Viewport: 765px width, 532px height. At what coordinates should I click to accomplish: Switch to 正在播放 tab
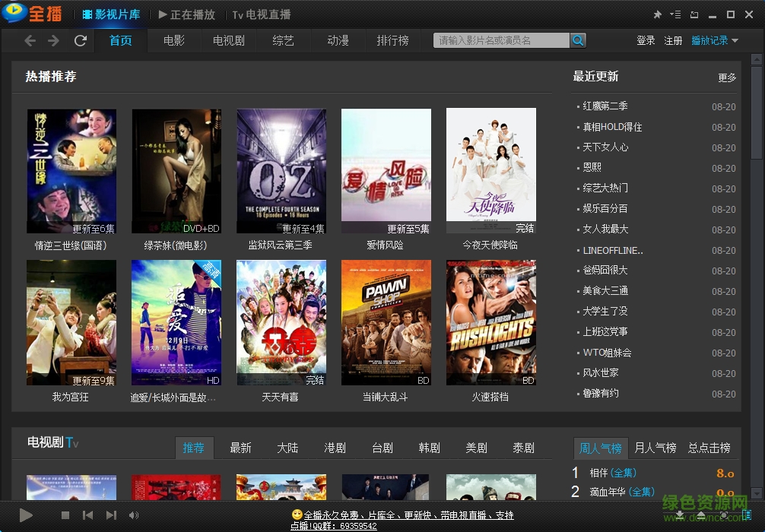[187, 14]
